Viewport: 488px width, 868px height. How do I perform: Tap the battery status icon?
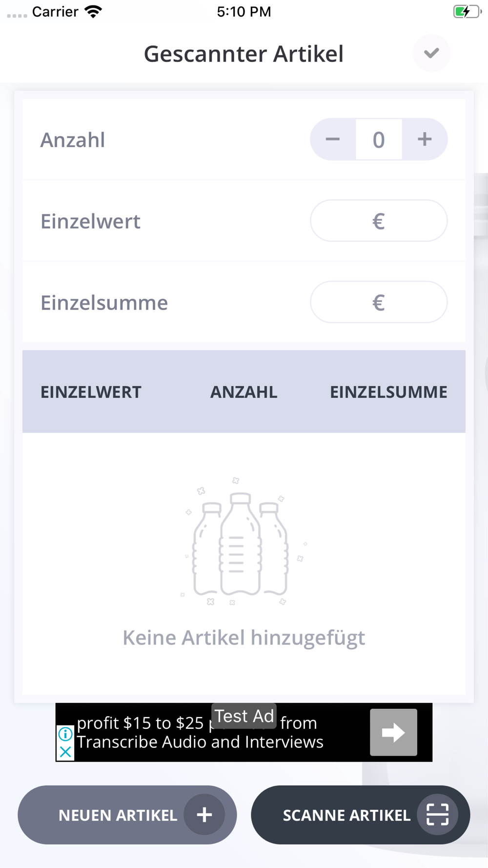click(467, 12)
